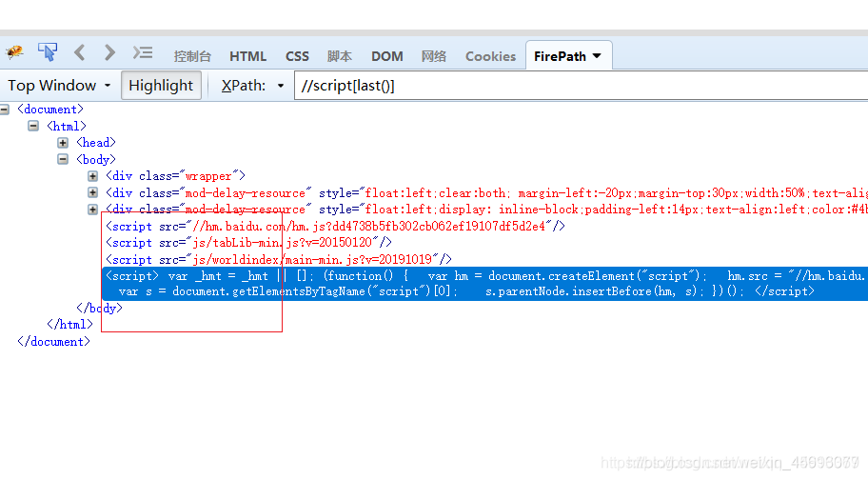Select the js/worldindex/main-min.js script row
868x480 pixels.
279,259
